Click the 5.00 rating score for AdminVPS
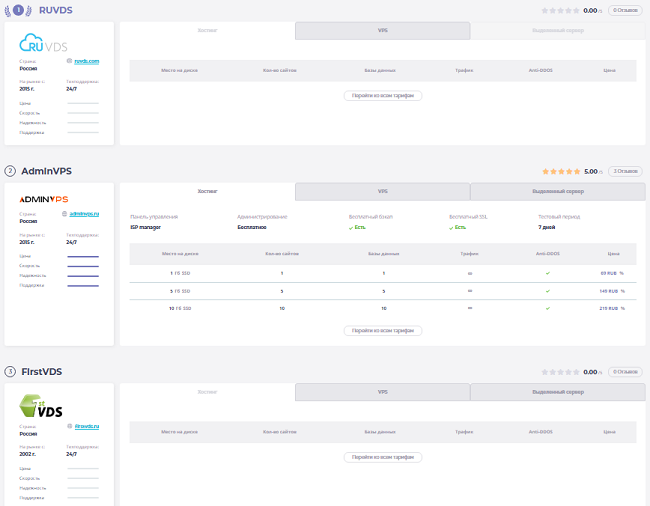The image size is (650, 506). pyautogui.click(x=591, y=172)
